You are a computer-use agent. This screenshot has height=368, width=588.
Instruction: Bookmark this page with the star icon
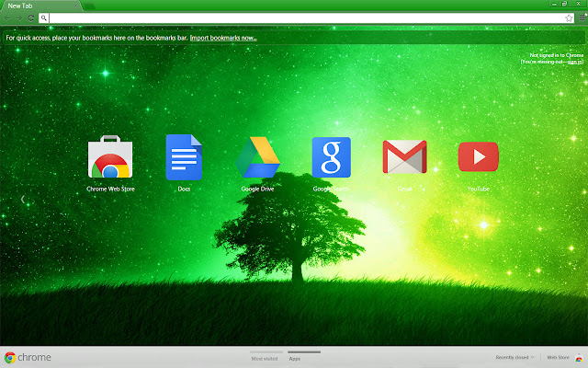point(569,18)
